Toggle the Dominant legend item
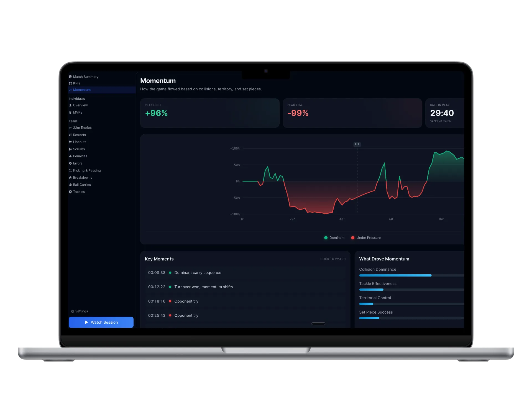 click(334, 238)
